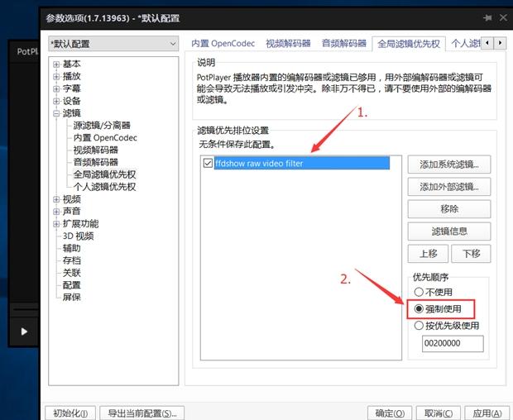Close the 参数选项 dialog
The width and height of the screenshot is (513, 420).
click(x=503, y=17)
